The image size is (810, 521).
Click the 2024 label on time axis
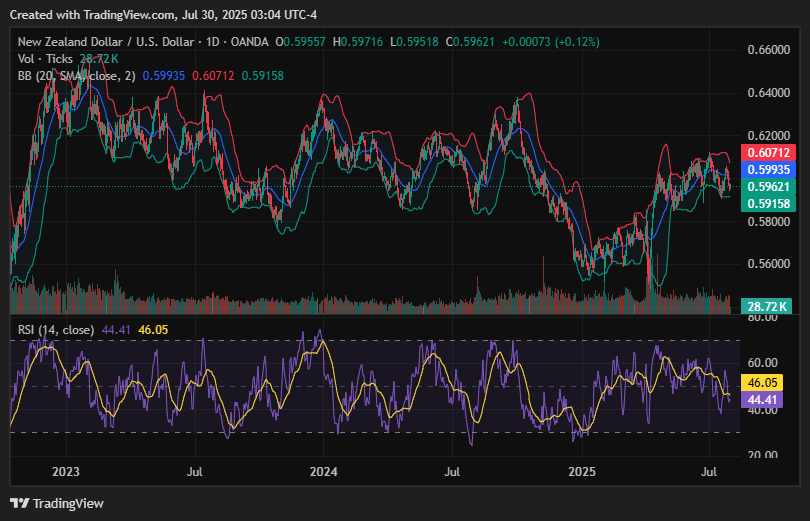tap(324, 469)
